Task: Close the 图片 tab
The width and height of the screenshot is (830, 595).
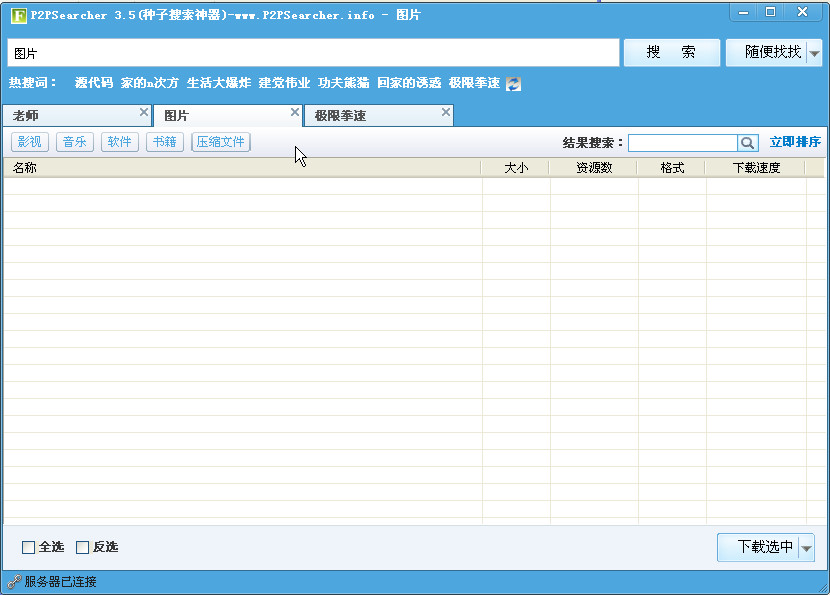Action: pyautogui.click(x=295, y=112)
